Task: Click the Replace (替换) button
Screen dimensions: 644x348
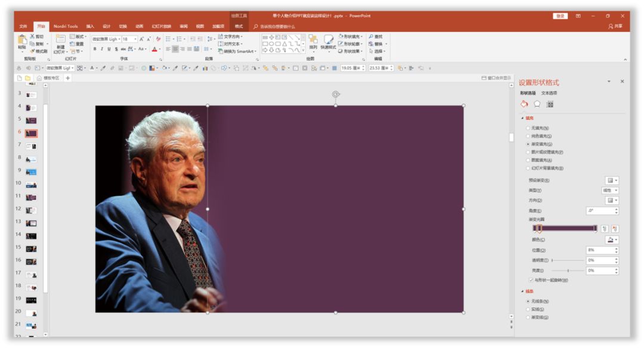Action: click(x=377, y=44)
